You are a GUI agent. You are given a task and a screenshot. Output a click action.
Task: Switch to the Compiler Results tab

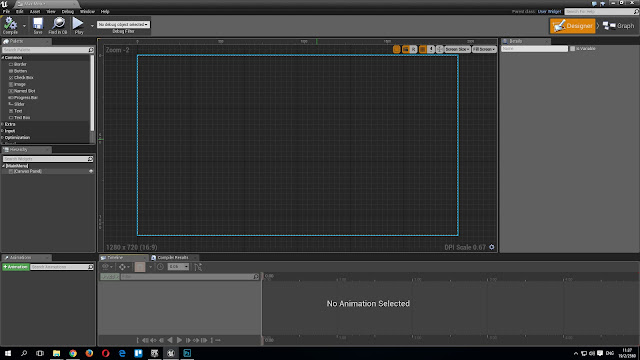click(173, 258)
